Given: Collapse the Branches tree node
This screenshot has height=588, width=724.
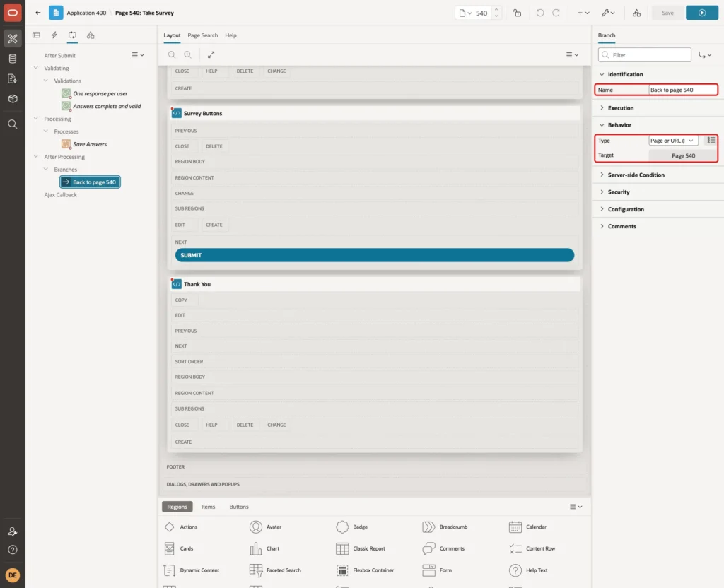Looking at the screenshot, I should point(46,170).
